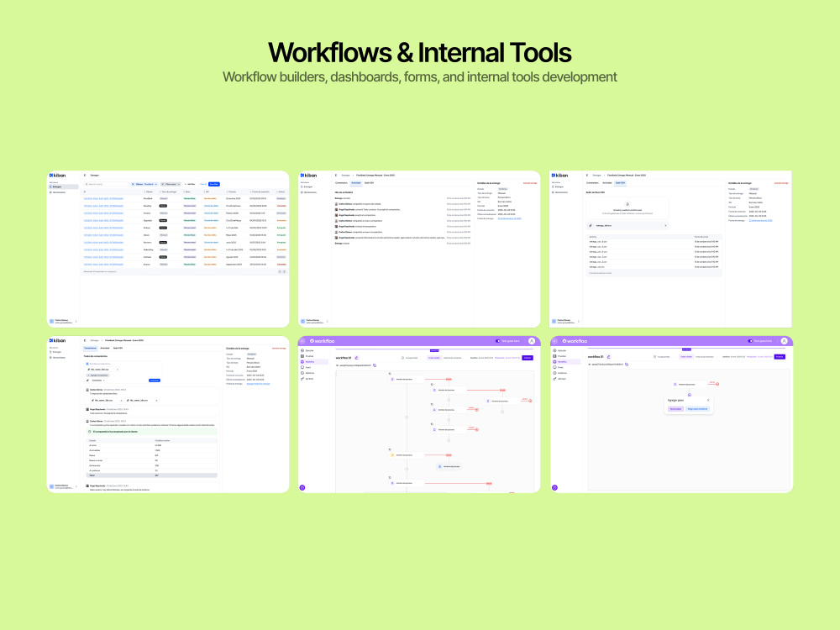Click the blue send button in the comments screen
840x630 pixels.
155,381
